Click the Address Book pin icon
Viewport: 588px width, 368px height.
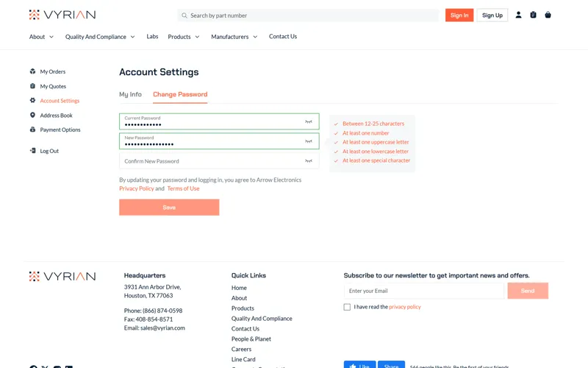point(32,115)
